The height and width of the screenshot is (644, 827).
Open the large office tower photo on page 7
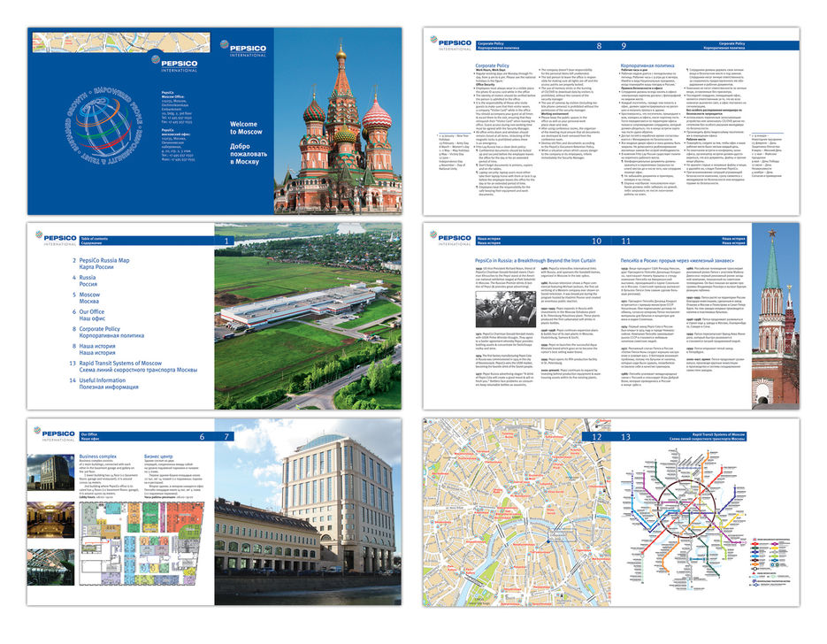tap(308, 511)
